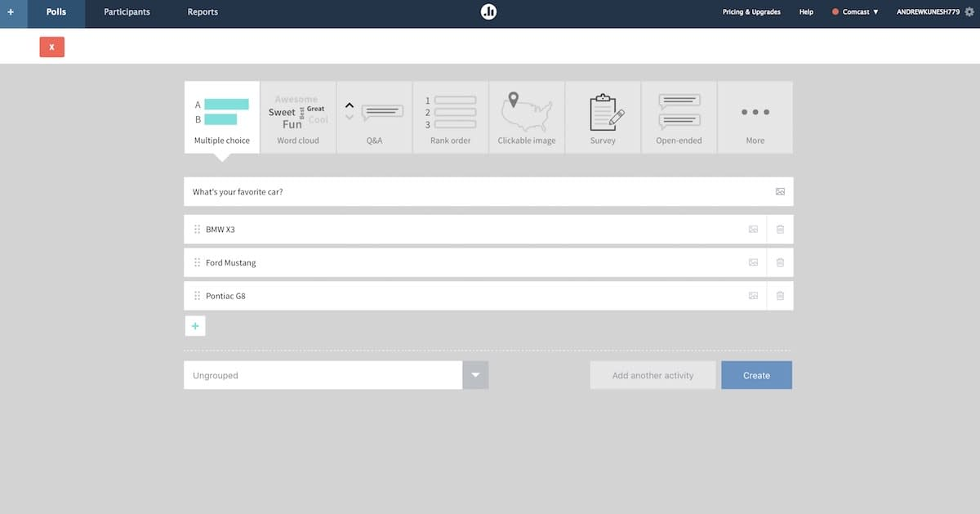Pick the Clickable image map icon
Image resolution: width=980 pixels, height=514 pixels.
527,112
